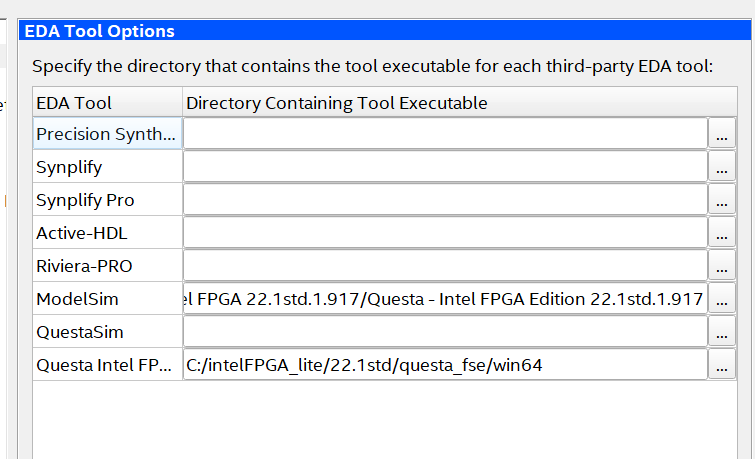Select the Precision Synthesis name cell
755x459 pixels.
coord(107,134)
